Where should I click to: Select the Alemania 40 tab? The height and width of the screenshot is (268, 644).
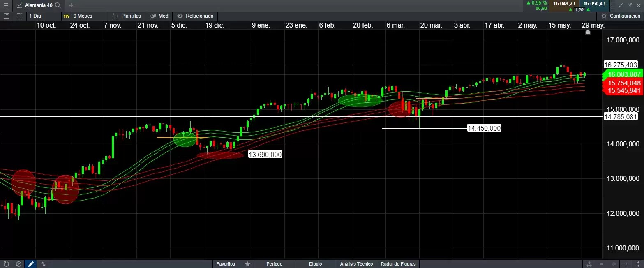click(38, 5)
